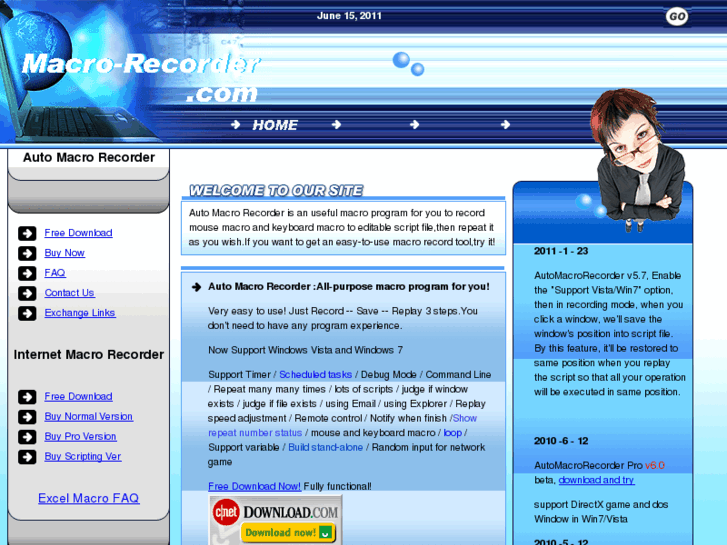Open the Excel Macro FAQ link

[x=89, y=498]
